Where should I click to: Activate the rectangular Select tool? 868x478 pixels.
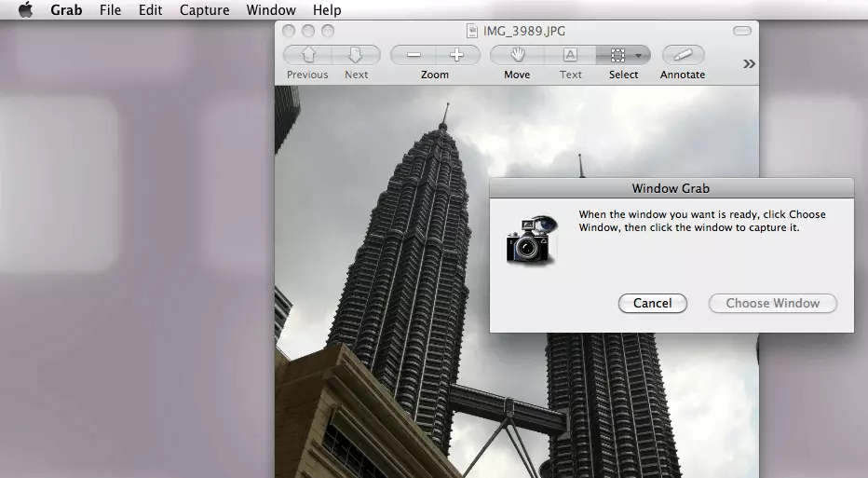pyautogui.click(x=617, y=55)
